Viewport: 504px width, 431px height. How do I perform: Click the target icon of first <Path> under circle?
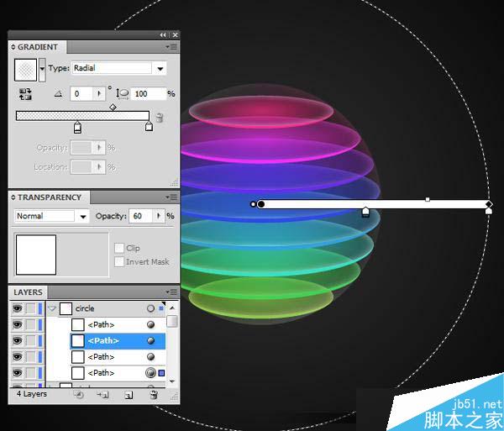[150, 324]
